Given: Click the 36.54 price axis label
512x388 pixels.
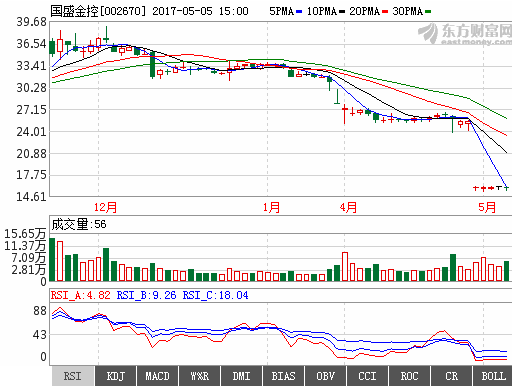Looking at the screenshot, I should 31,44.
